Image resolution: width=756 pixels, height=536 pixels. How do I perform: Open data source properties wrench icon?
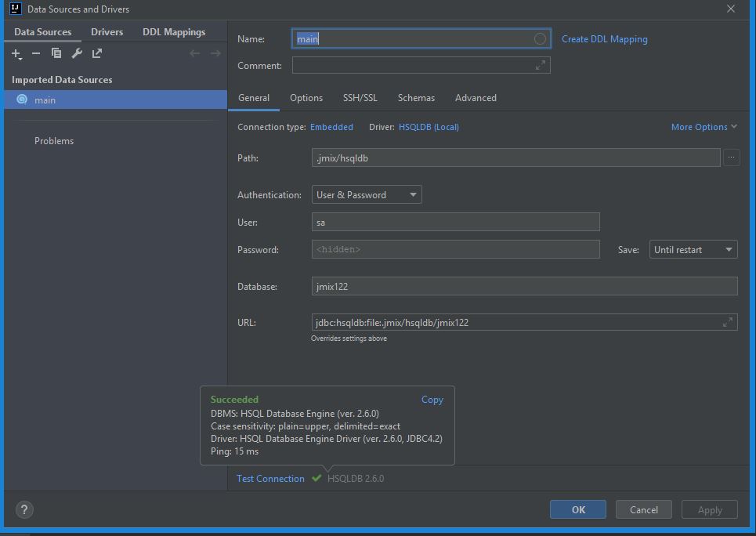(x=77, y=53)
